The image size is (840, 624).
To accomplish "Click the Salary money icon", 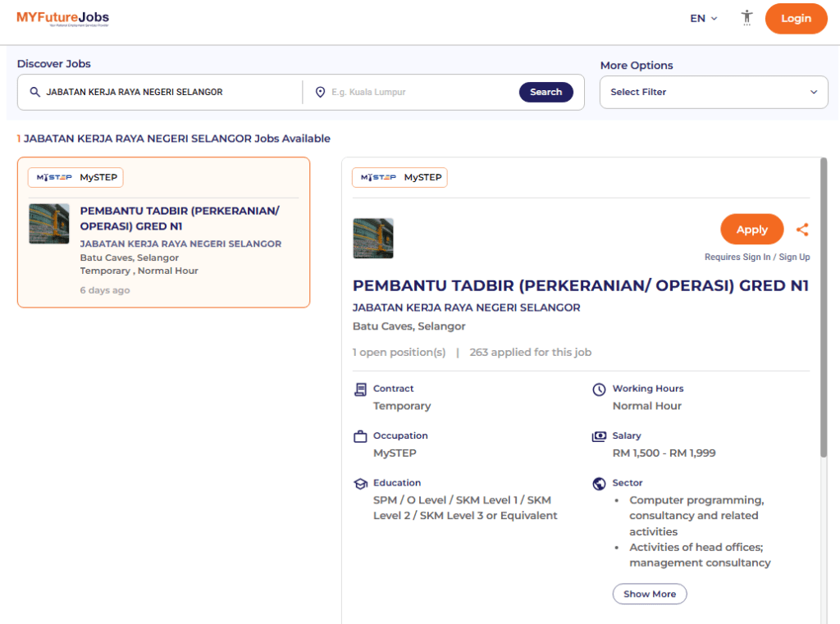I will tap(599, 436).
